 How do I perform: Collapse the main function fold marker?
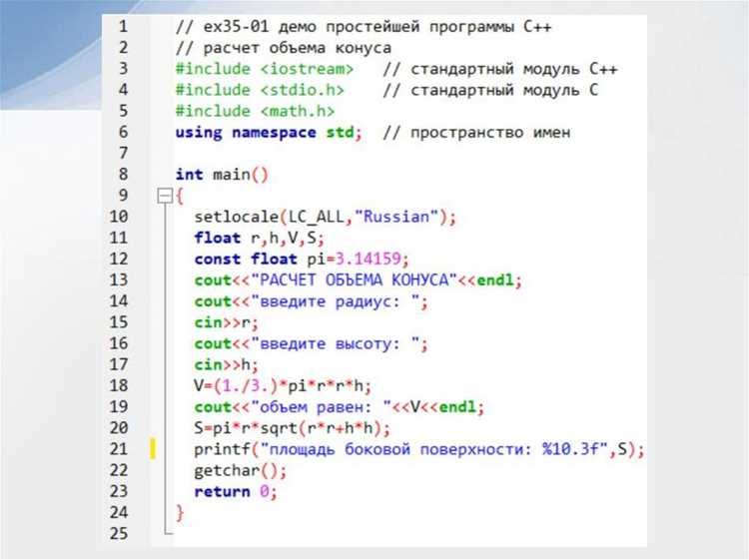[x=165, y=196]
